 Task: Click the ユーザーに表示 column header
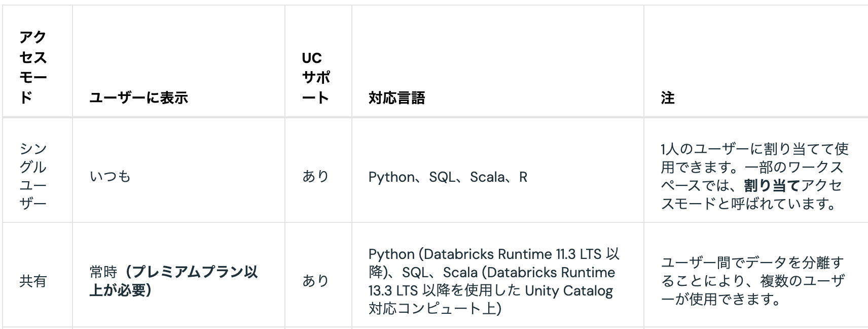tap(139, 97)
